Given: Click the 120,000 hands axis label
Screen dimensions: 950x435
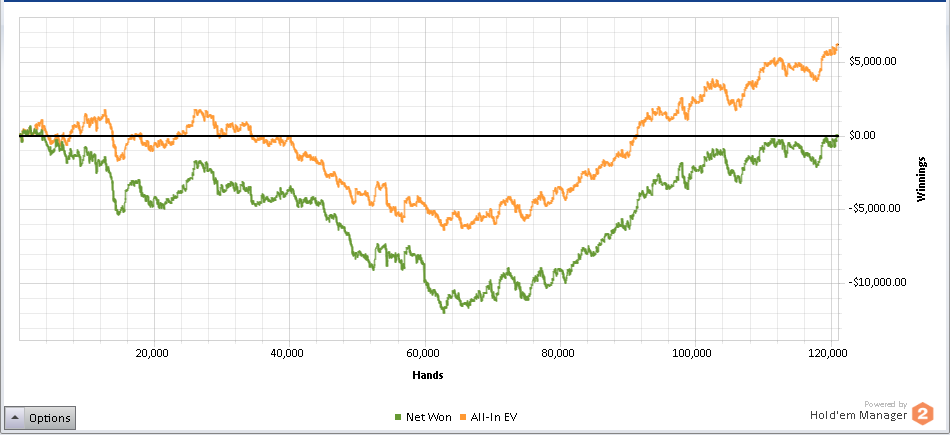Looking at the screenshot, I should pos(829,353).
